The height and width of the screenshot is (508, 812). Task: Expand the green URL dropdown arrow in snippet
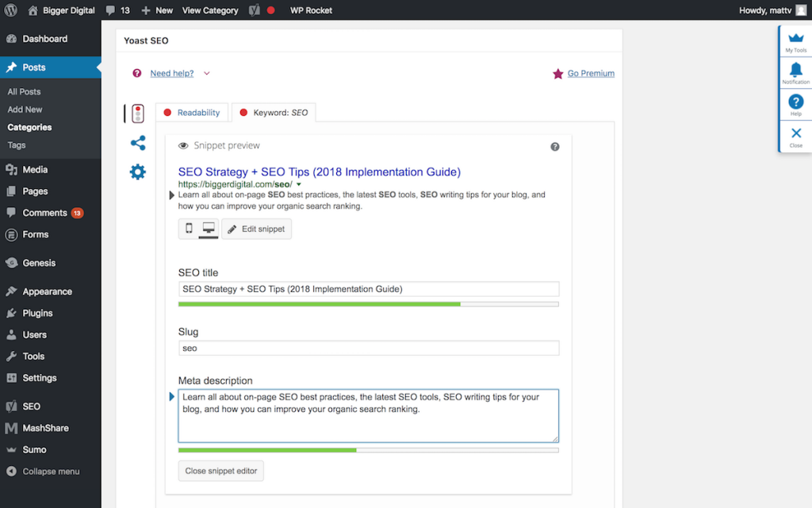(x=299, y=184)
